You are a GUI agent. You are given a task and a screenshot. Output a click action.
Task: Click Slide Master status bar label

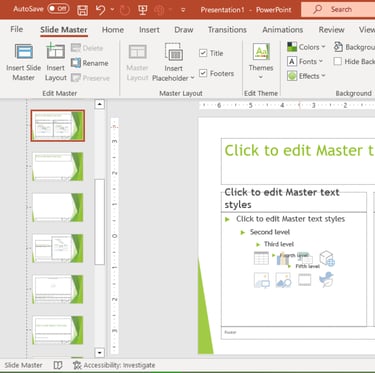(x=23, y=365)
